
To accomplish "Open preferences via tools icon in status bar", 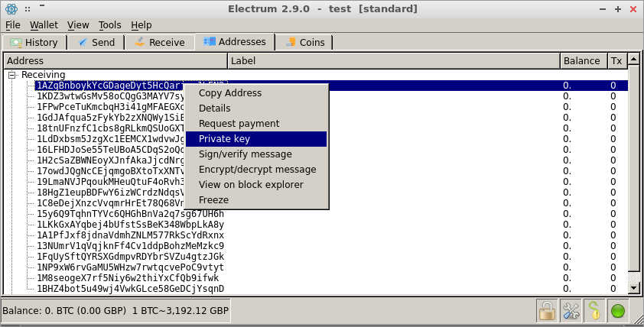I will click(x=571, y=311).
